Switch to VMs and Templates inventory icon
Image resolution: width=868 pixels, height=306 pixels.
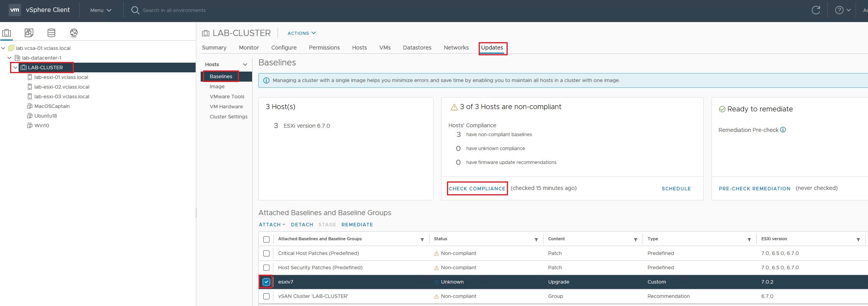pyautogui.click(x=29, y=33)
